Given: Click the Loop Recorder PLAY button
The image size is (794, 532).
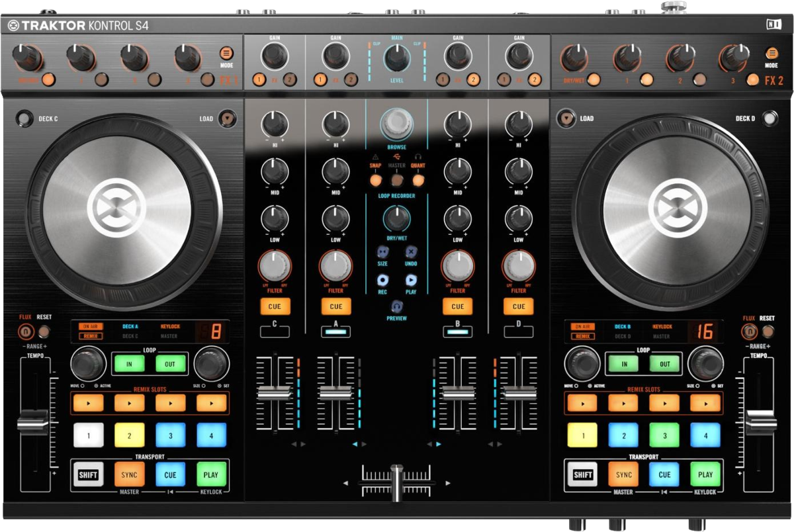Looking at the screenshot, I should coord(411,281).
